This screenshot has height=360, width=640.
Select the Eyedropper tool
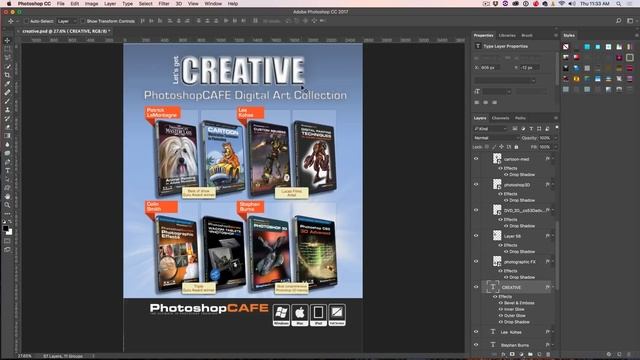(7, 84)
